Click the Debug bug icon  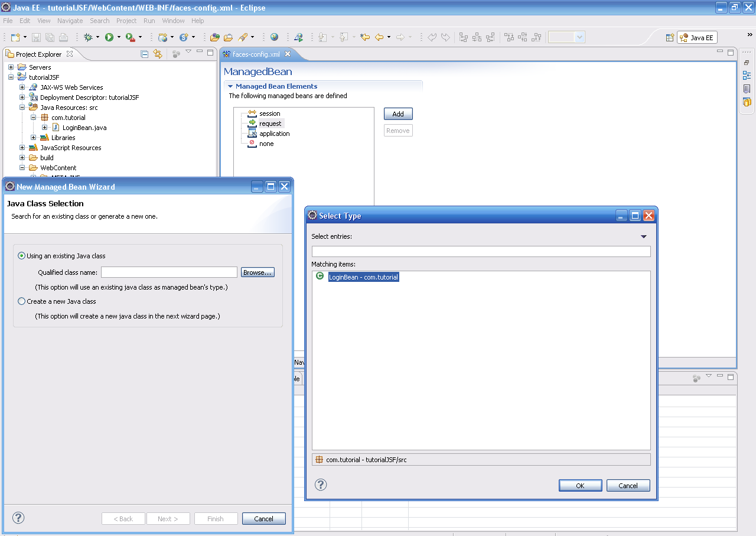[x=88, y=37]
